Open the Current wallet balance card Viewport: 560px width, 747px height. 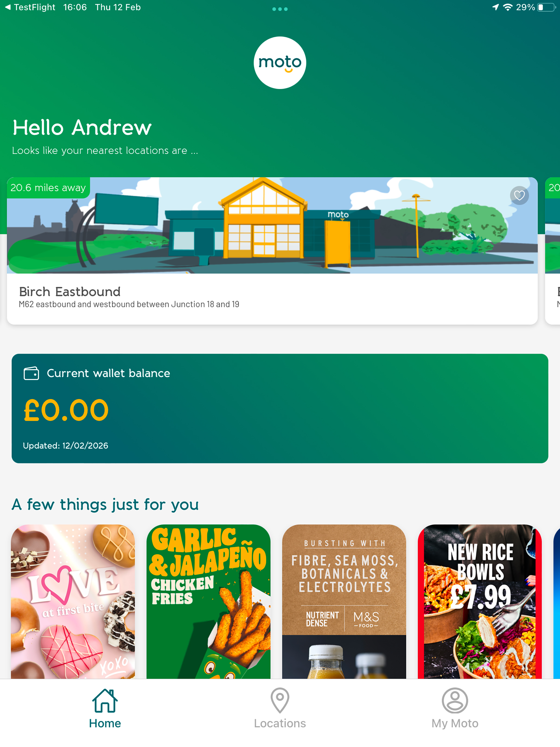click(x=280, y=408)
